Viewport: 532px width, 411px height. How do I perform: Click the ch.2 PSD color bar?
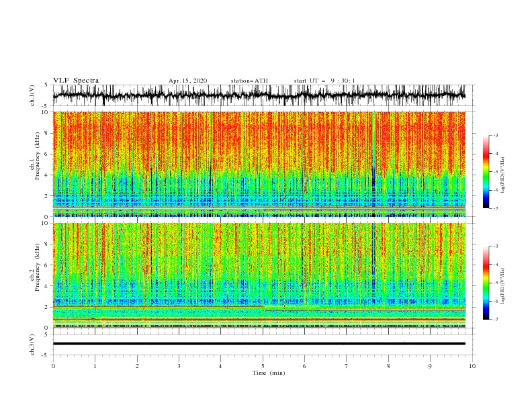click(x=486, y=283)
